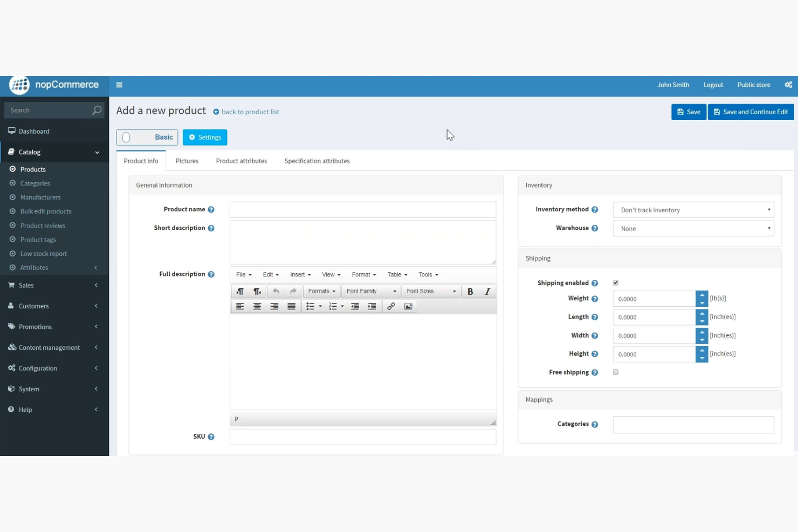The height and width of the screenshot is (532, 798).
Task: Click the hamburger menu next to nopCommerce logo
Action: pyautogui.click(x=119, y=85)
